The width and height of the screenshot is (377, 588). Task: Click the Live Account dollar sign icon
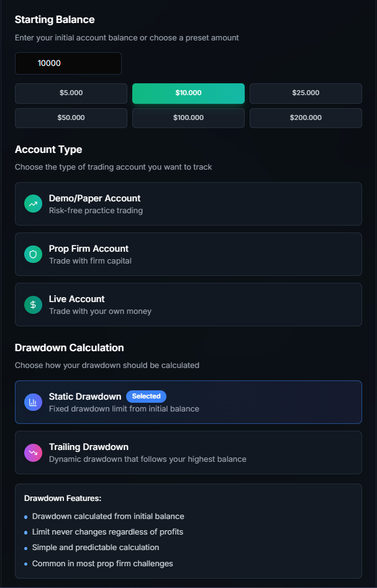33,305
